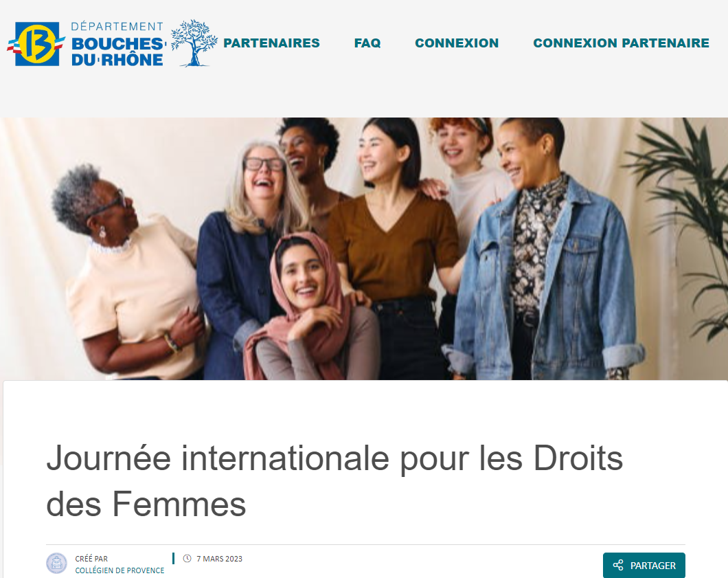
Task: Click the Collégien de Provence author avatar
Action: [56, 564]
